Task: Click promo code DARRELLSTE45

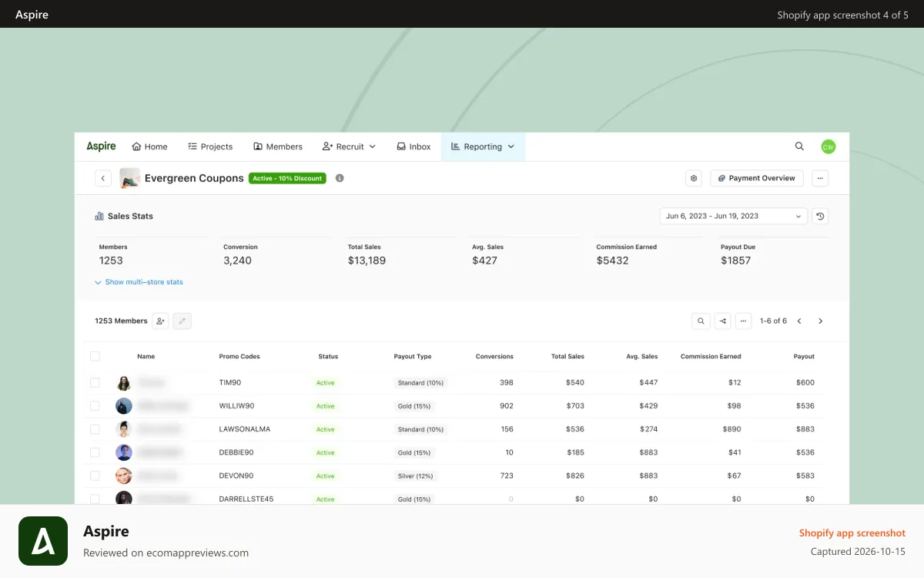Action: (x=246, y=499)
